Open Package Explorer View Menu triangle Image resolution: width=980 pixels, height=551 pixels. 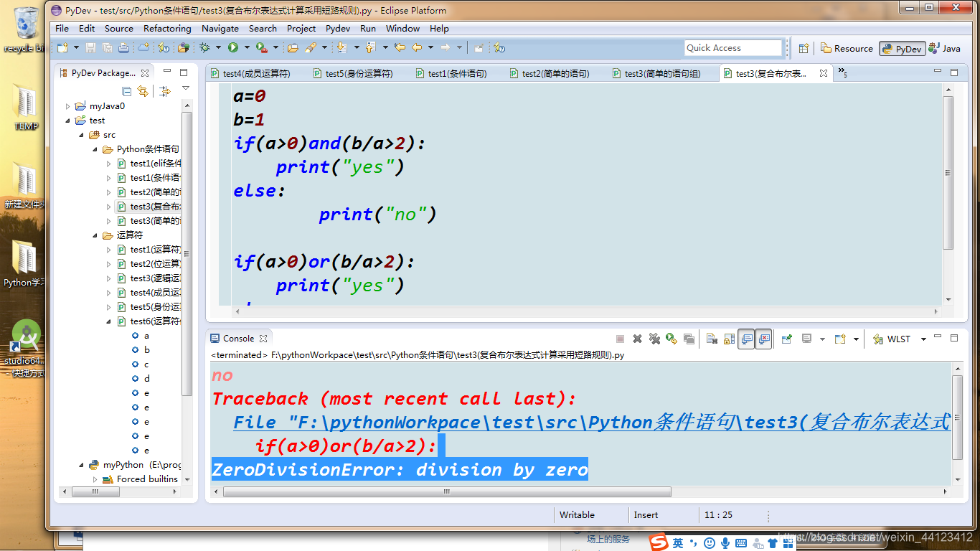(x=186, y=90)
